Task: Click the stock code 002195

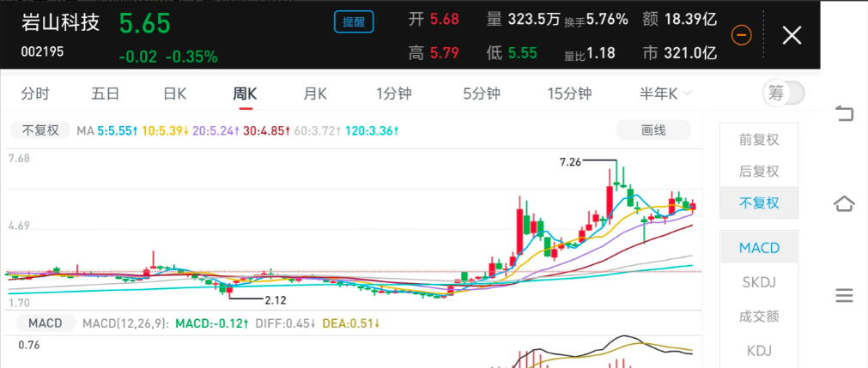Action: 42,51
